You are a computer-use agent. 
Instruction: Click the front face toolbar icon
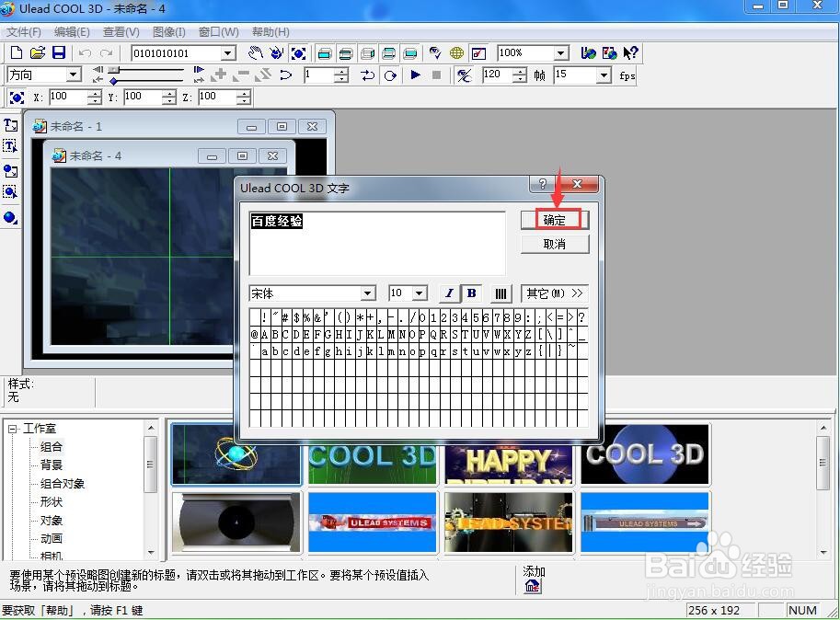(x=325, y=53)
